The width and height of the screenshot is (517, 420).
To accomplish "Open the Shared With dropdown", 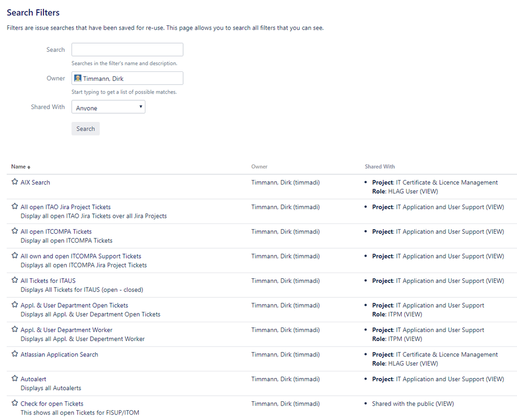I will (x=108, y=107).
